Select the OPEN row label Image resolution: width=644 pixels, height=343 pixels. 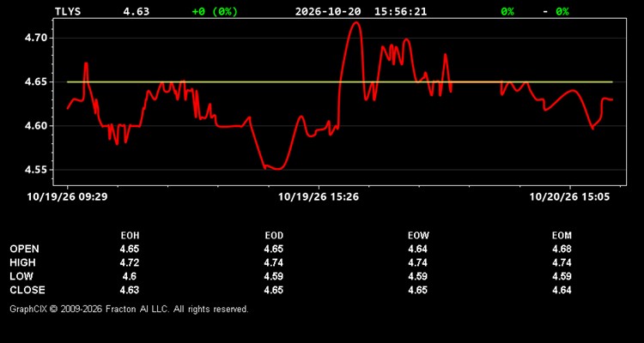pyautogui.click(x=25, y=249)
